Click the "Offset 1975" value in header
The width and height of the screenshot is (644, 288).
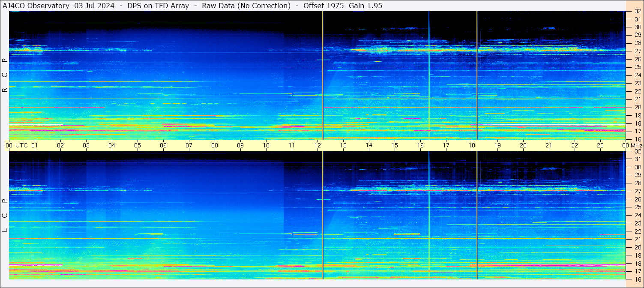[323, 6]
